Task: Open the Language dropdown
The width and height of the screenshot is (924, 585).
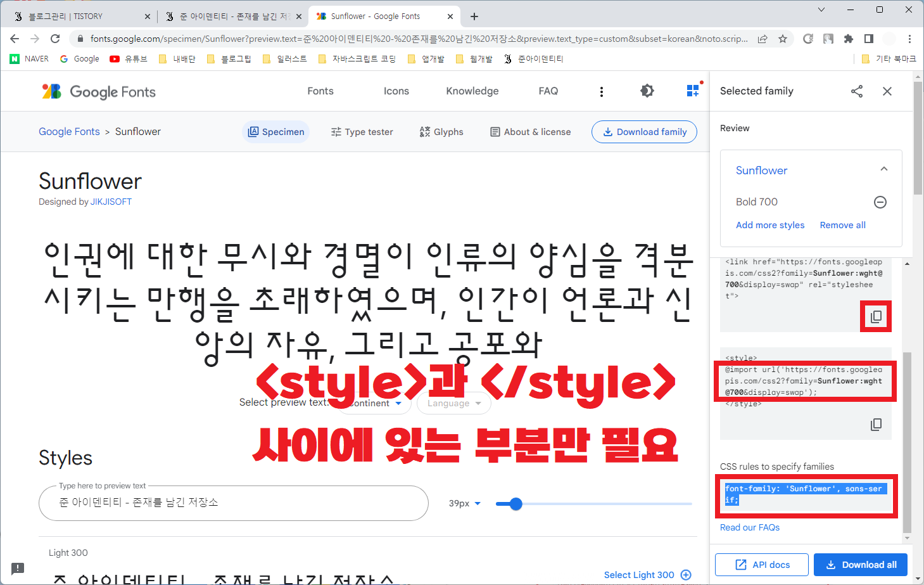Action: [454, 403]
